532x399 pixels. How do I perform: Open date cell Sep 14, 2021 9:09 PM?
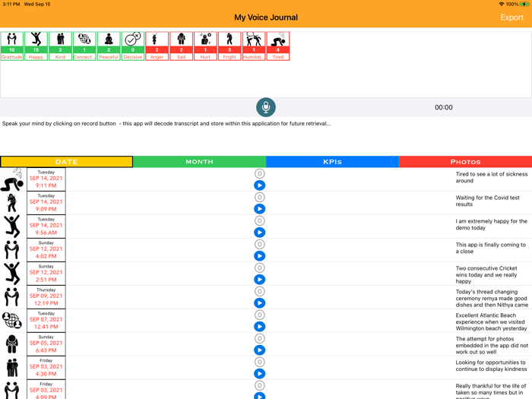[x=46, y=203]
